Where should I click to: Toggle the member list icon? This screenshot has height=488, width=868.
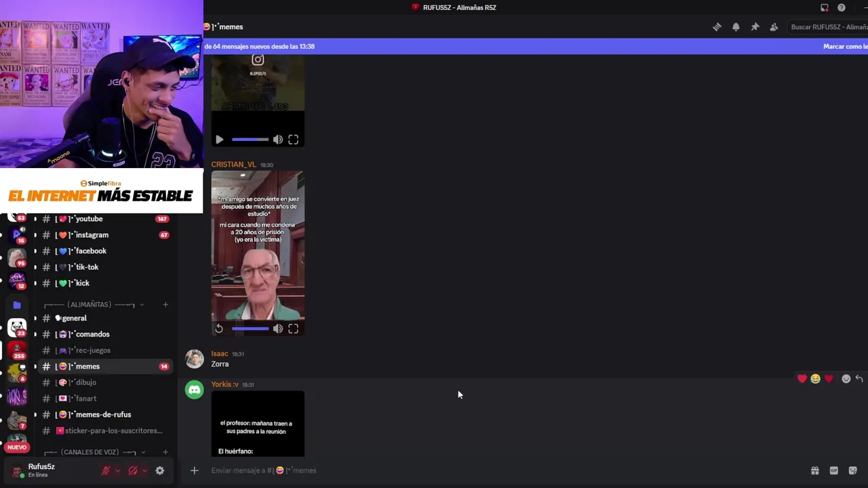(x=774, y=27)
